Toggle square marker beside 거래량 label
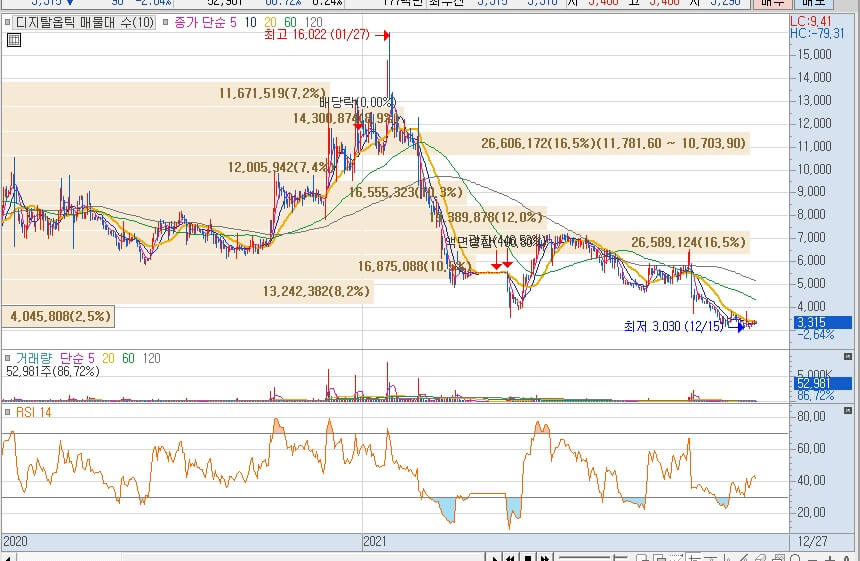 pyautogui.click(x=7, y=358)
